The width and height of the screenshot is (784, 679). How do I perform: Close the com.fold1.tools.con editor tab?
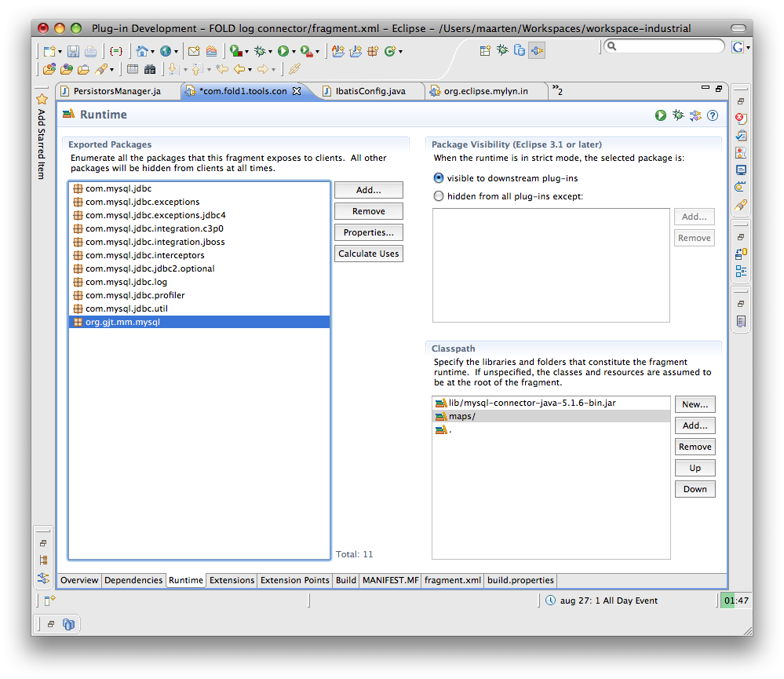tap(297, 91)
